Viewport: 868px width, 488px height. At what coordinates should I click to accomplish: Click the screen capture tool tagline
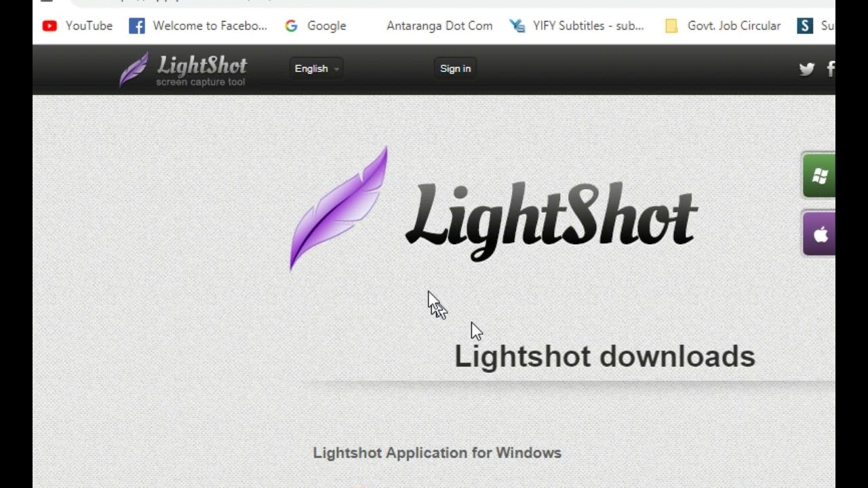[201, 82]
